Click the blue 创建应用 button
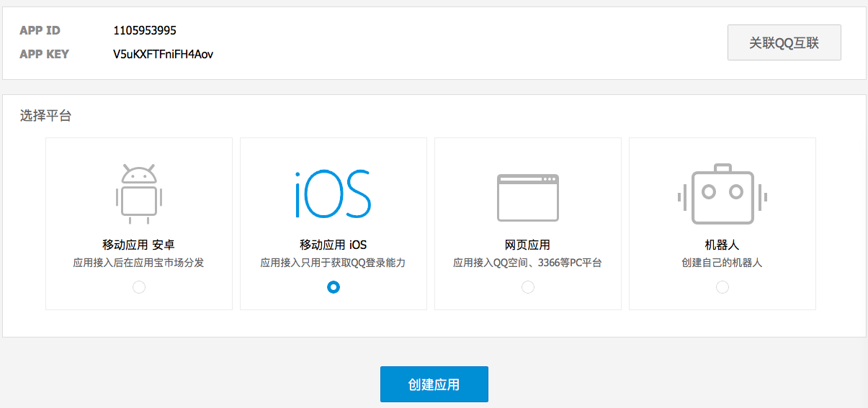The image size is (868, 408). coord(434,384)
